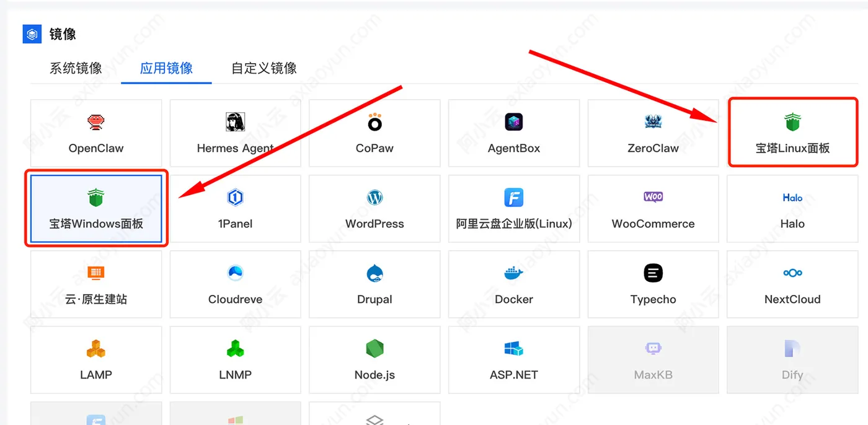Screen dimensions: 868x425
Task: Click the CoPaw label text
Action: (x=374, y=148)
